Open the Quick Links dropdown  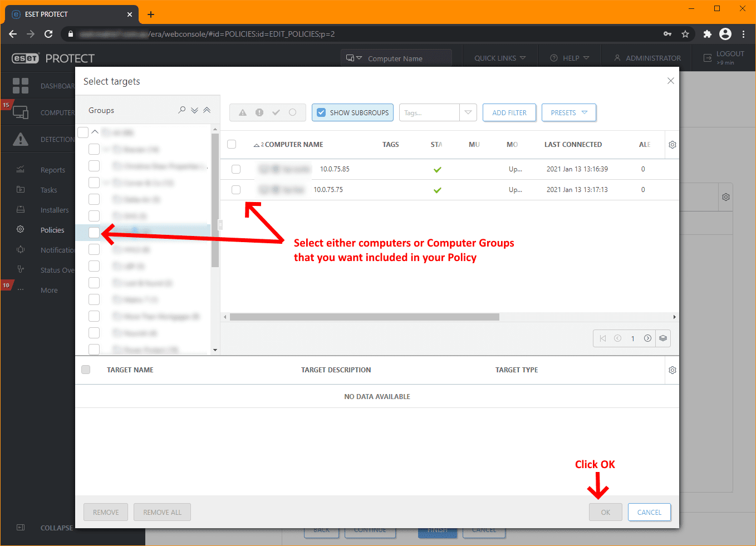(500, 58)
